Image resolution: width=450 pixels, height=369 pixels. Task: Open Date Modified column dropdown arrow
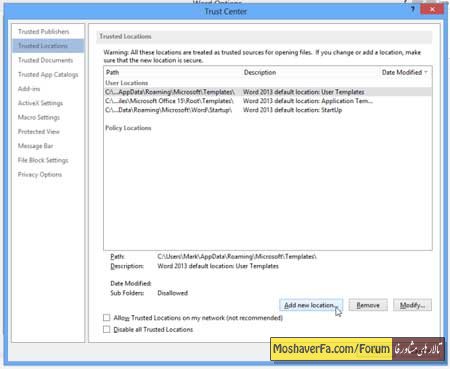point(426,72)
